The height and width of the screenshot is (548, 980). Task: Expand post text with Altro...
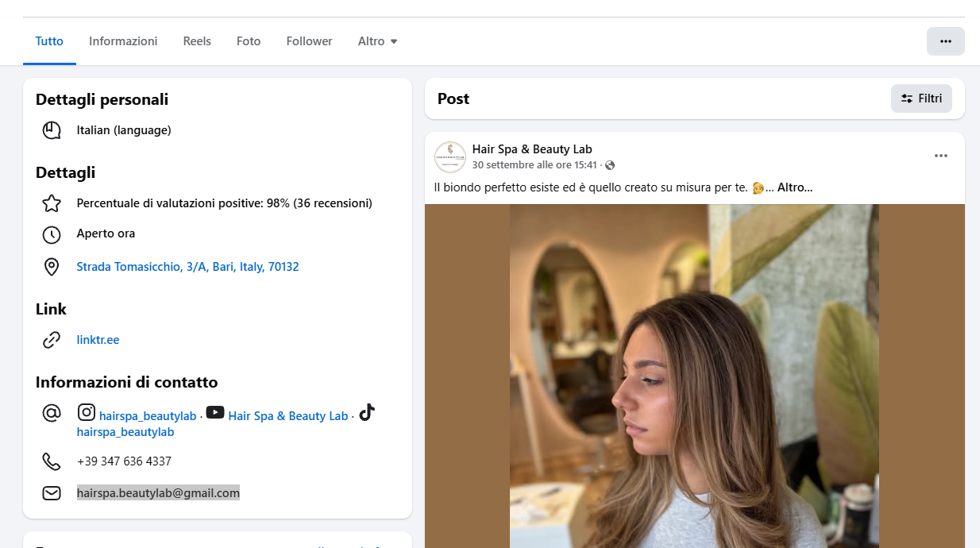(x=795, y=188)
